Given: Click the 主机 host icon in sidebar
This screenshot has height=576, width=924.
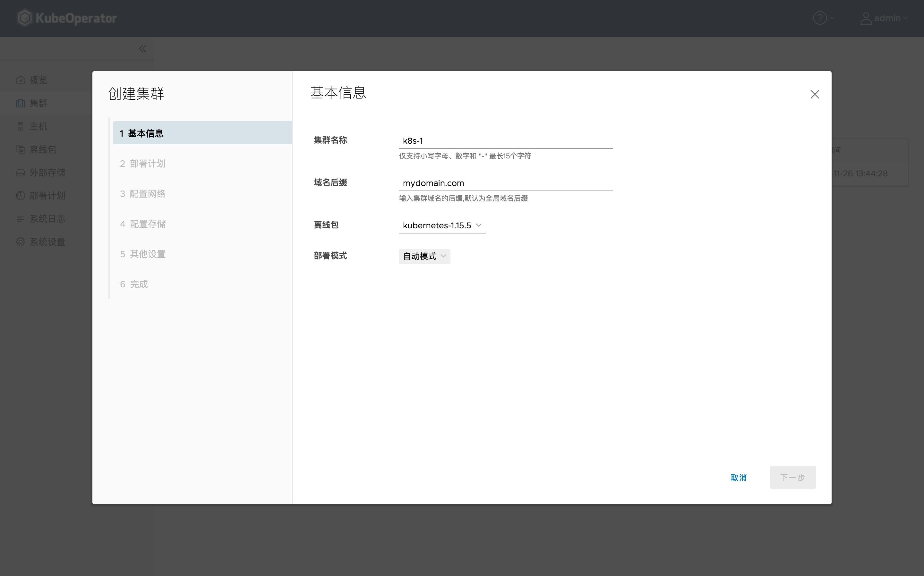Looking at the screenshot, I should tap(21, 126).
